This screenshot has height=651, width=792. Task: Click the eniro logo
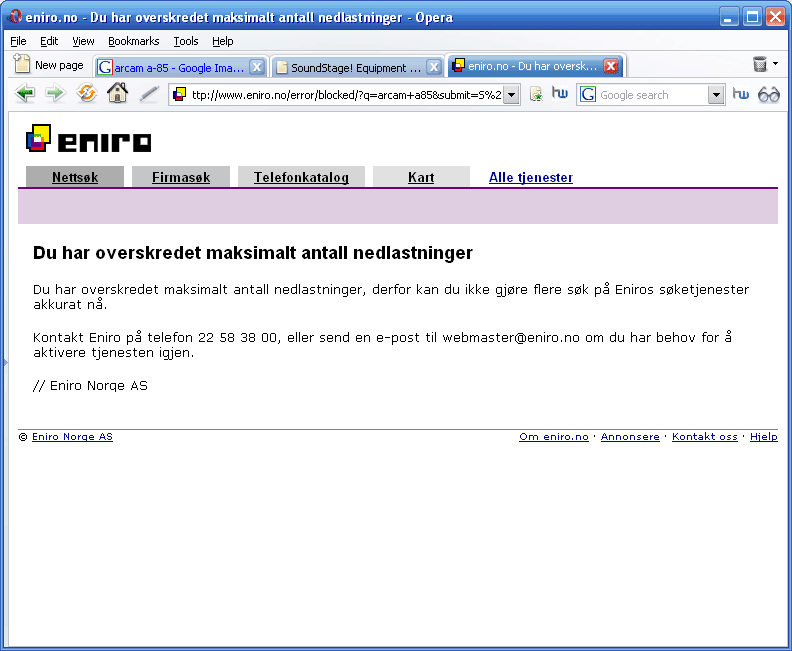pyautogui.click(x=88, y=138)
